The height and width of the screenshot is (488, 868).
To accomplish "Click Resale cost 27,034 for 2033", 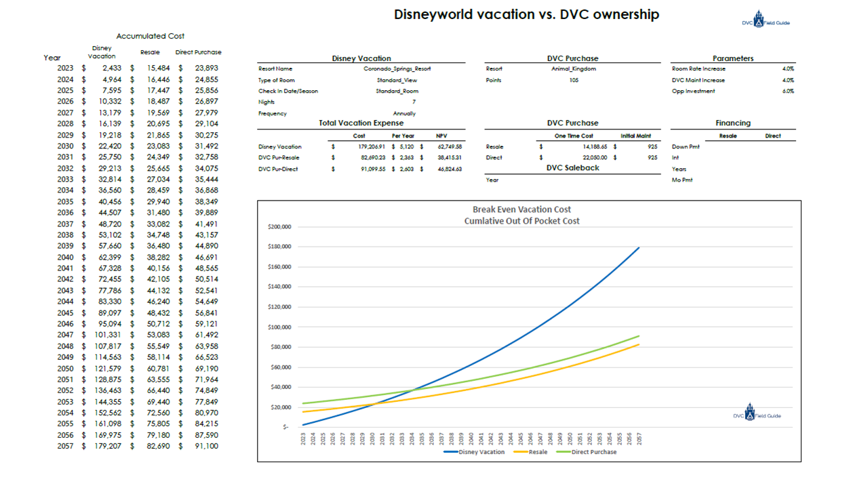I will 158,180.
